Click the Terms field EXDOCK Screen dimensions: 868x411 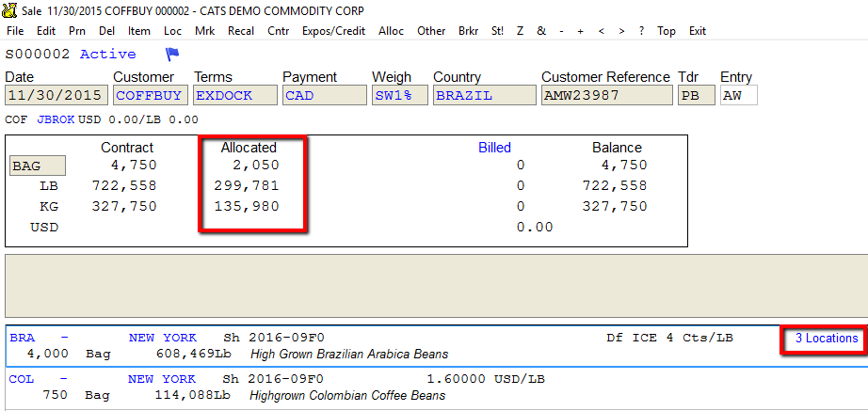click(235, 95)
